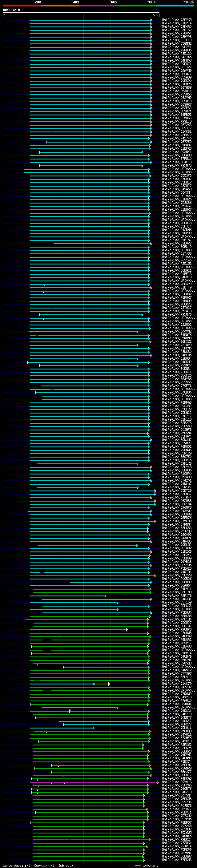The image size is (197, 868).
Task: Select hit label UniRef100_Q9N1X7
Action: [177, 487]
